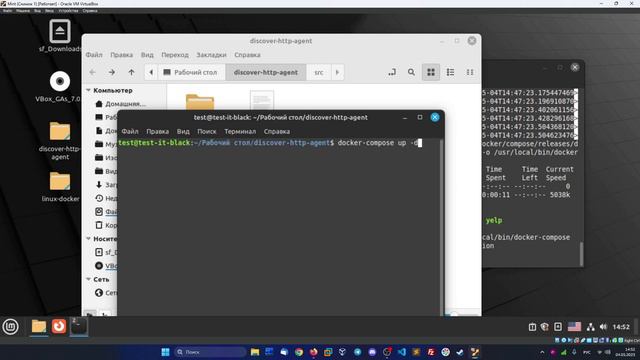The image size is (640, 360).
Task: Open terminal 'Справка' menu
Action: (277, 131)
